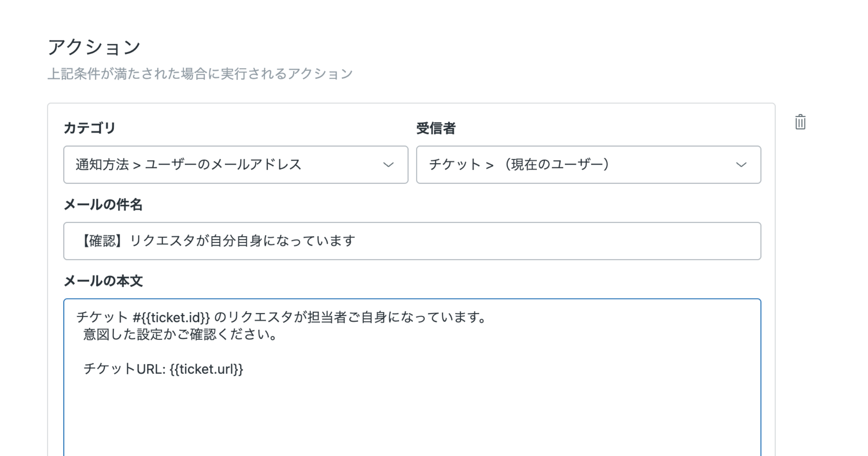This screenshot has height=456, width=868.
Task: Click the chevron arrow of the 受信者 dropdown
Action: pyautogui.click(x=741, y=165)
